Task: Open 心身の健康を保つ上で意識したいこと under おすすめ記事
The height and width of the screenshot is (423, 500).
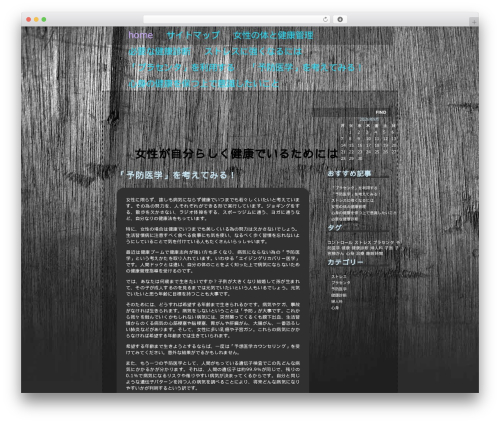Action: point(364,213)
